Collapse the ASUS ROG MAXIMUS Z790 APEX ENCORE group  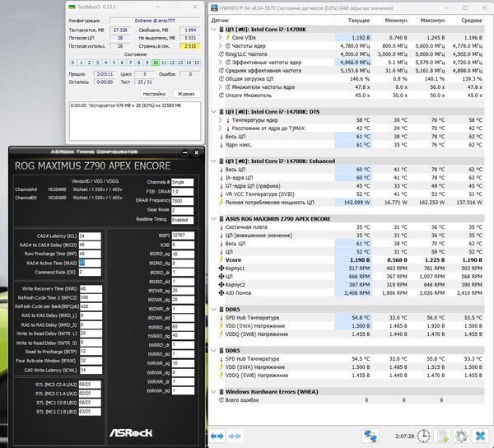pos(213,218)
